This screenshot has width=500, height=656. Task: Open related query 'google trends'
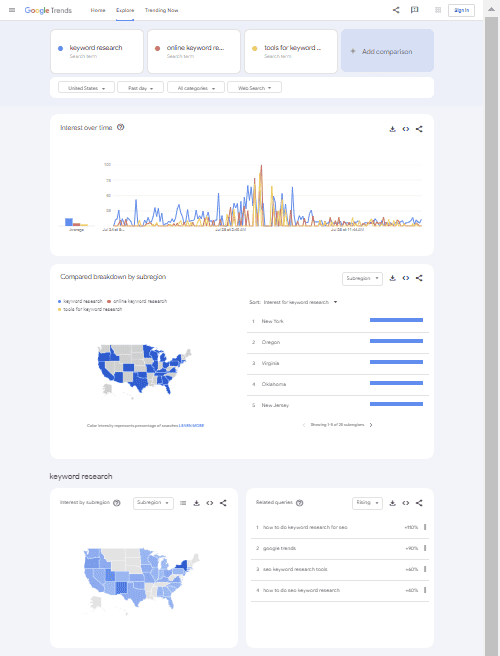click(279, 548)
